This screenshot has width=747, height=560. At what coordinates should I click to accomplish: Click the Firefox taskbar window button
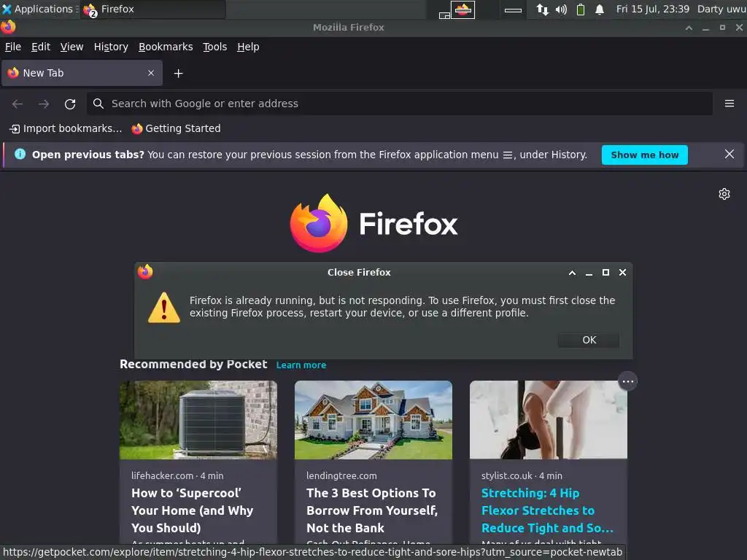click(152, 9)
